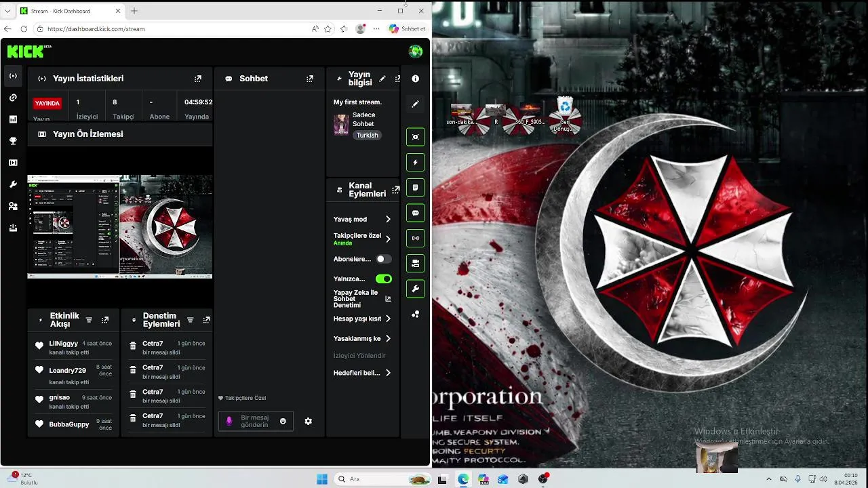Select the Stream - Kick Dashboard tab
This screenshot has width=868, height=488.
(71, 11)
